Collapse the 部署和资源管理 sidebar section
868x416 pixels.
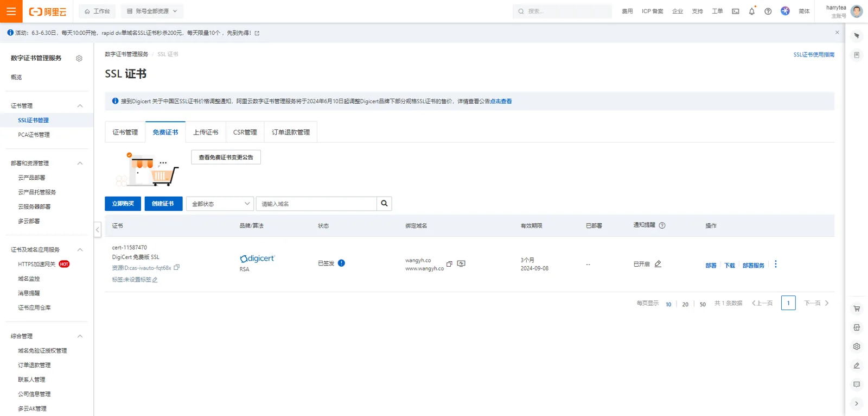(x=80, y=163)
